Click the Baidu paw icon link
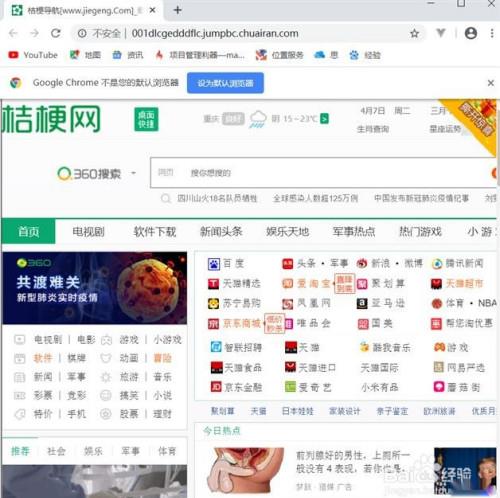500x498 pixels. (214, 264)
